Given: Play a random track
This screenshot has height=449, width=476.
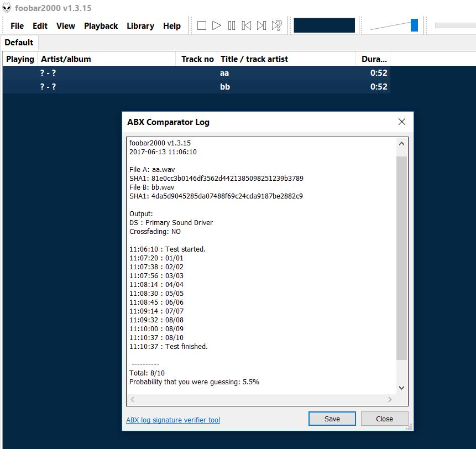Looking at the screenshot, I should pyautogui.click(x=276, y=25).
